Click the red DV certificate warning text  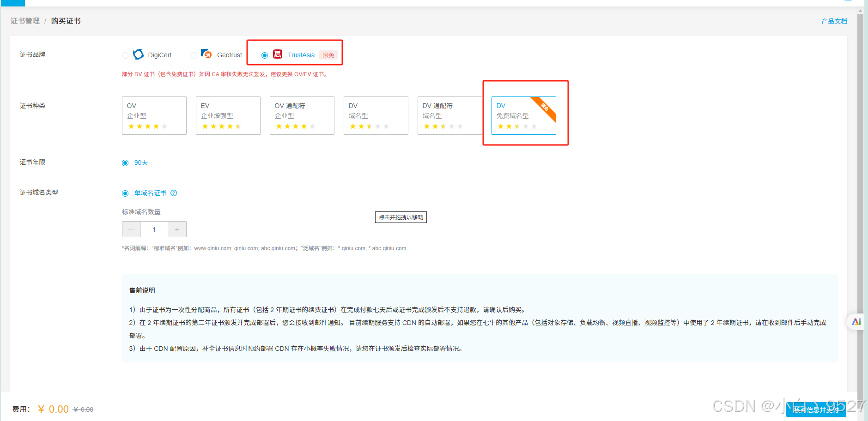click(x=225, y=74)
